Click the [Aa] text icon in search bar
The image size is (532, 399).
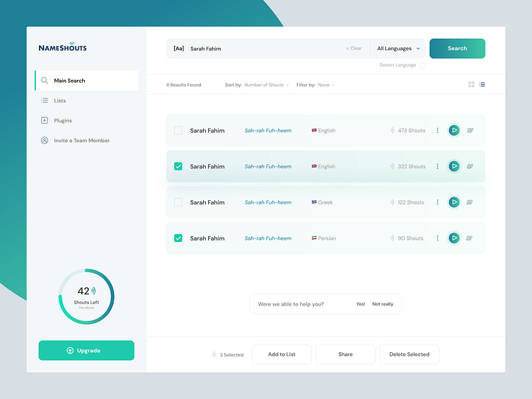point(179,49)
